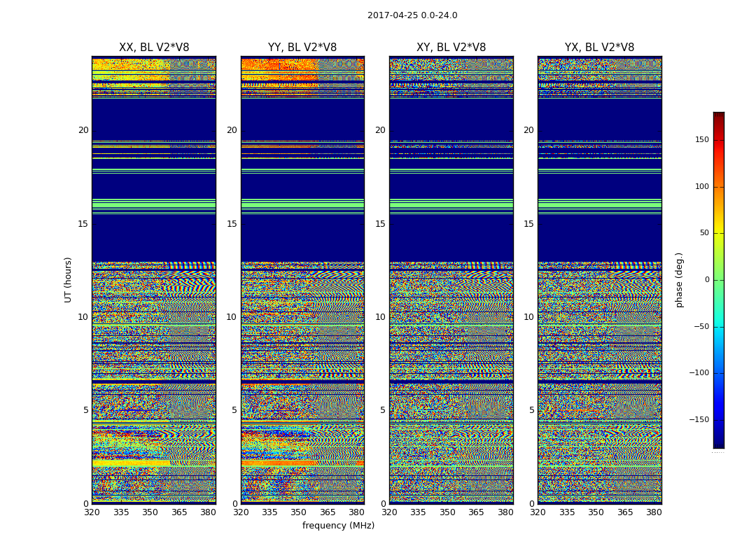Select the YY, BL V2*V8 panel title
Viewport: 735px width, 560px height.
point(302,48)
